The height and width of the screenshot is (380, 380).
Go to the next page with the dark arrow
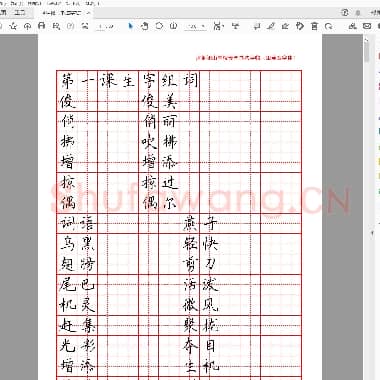pyautogui.click(x=85, y=26)
